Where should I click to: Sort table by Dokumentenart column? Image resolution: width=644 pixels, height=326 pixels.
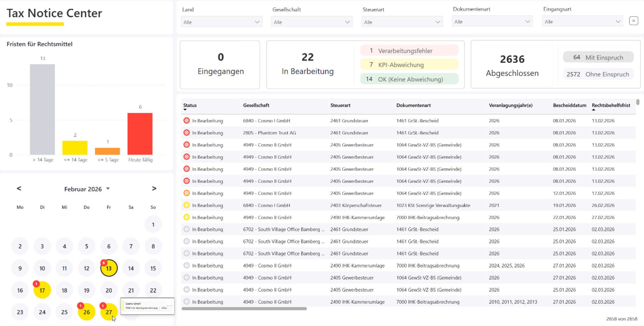(414, 105)
